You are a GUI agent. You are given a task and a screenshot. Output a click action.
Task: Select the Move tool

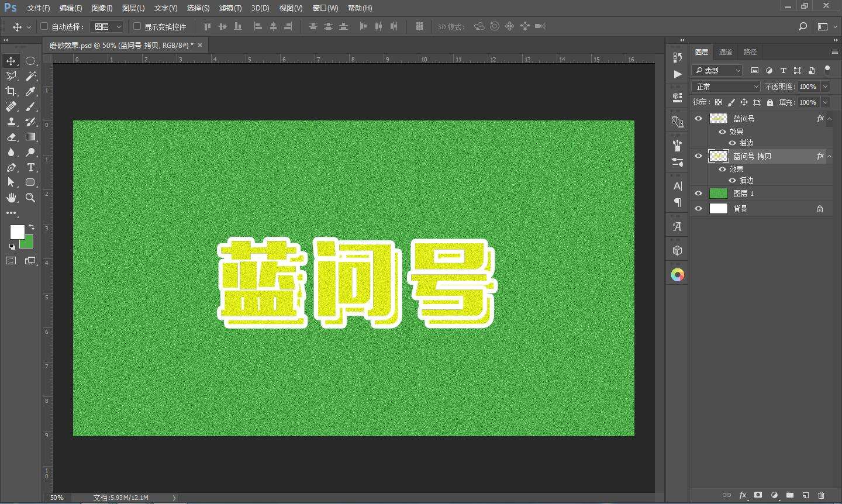tap(11, 61)
